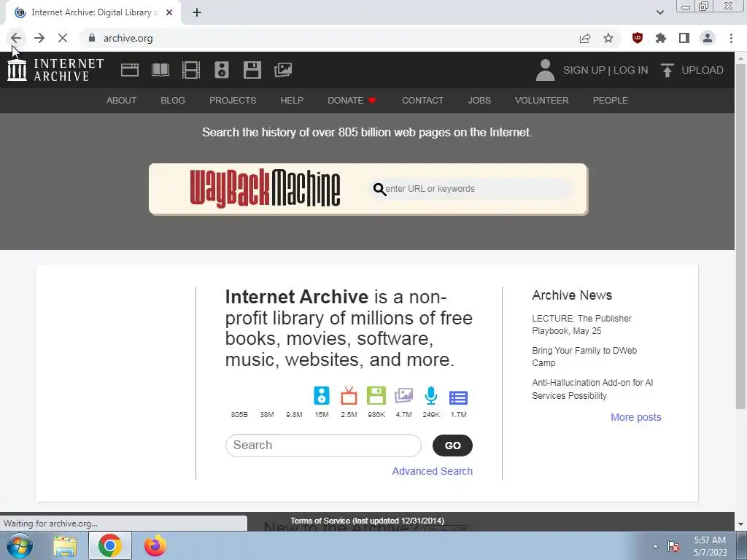Open the Action Center flag icon
Viewport: 747px width, 560px height.
(x=673, y=546)
